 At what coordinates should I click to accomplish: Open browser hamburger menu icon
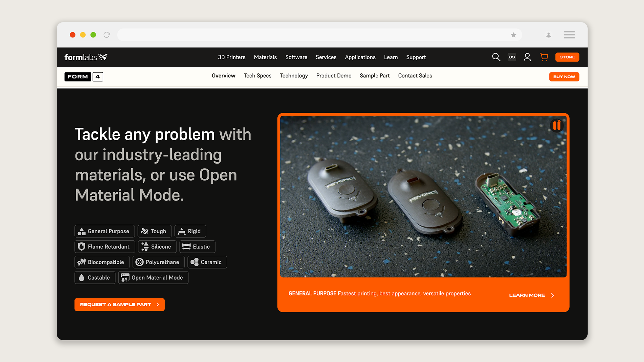[x=569, y=35]
